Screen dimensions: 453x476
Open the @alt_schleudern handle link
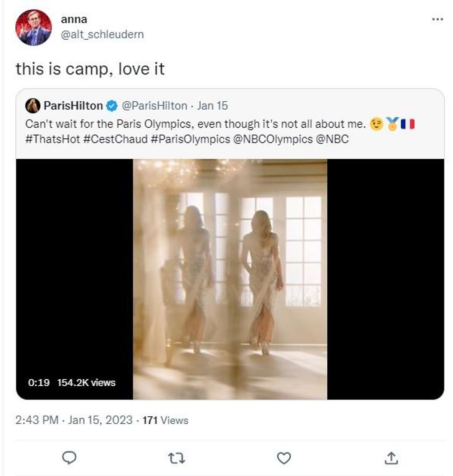[x=102, y=35]
